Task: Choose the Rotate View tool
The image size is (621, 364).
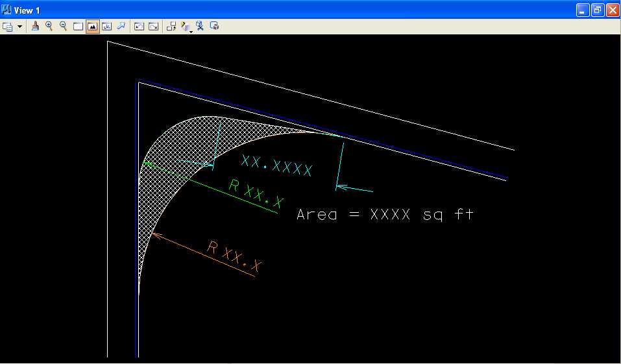Action: (x=106, y=27)
